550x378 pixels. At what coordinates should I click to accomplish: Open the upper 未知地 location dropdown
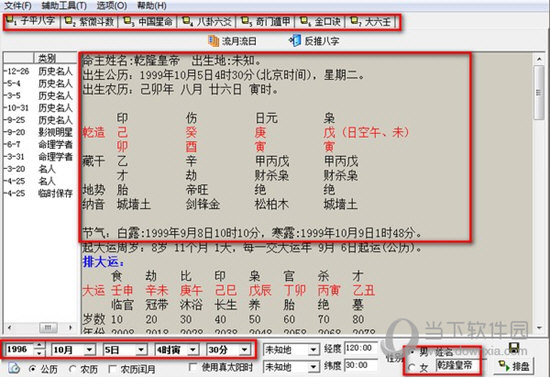pos(313,349)
